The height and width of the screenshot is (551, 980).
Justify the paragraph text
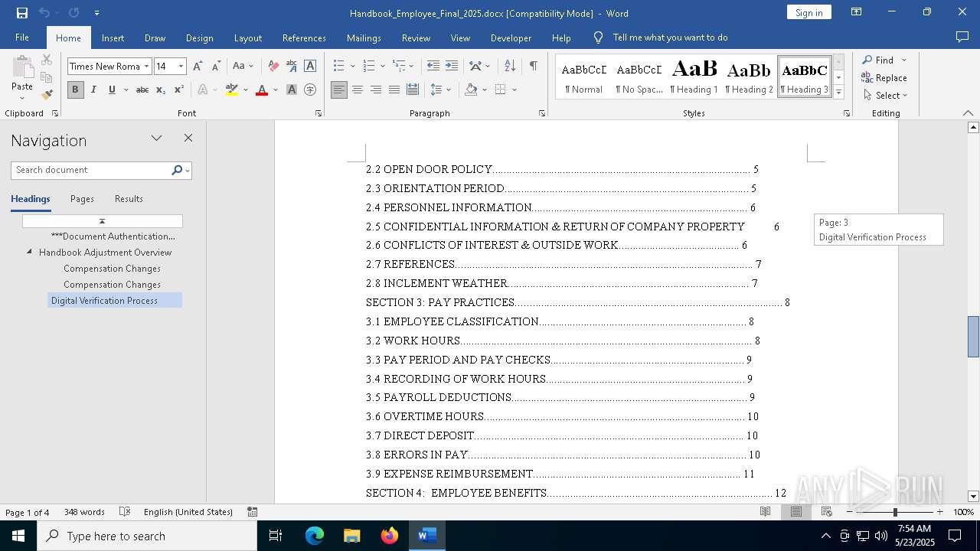[x=394, y=90]
